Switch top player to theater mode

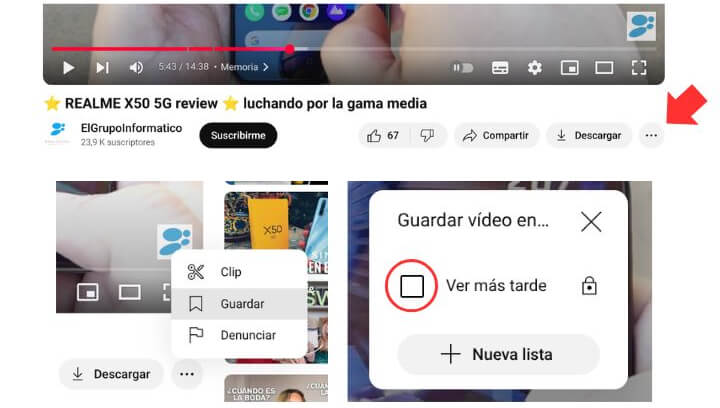(604, 68)
